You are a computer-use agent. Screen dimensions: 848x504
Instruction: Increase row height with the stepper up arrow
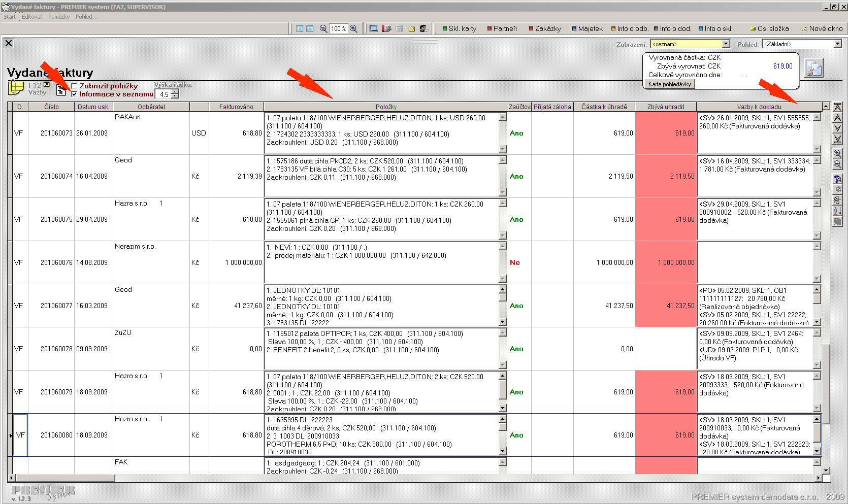point(175,92)
